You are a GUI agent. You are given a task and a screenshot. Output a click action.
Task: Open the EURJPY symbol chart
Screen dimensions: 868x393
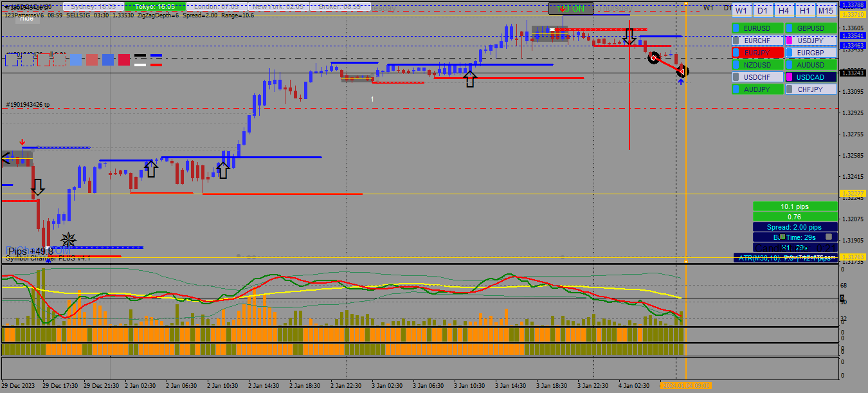coord(757,53)
